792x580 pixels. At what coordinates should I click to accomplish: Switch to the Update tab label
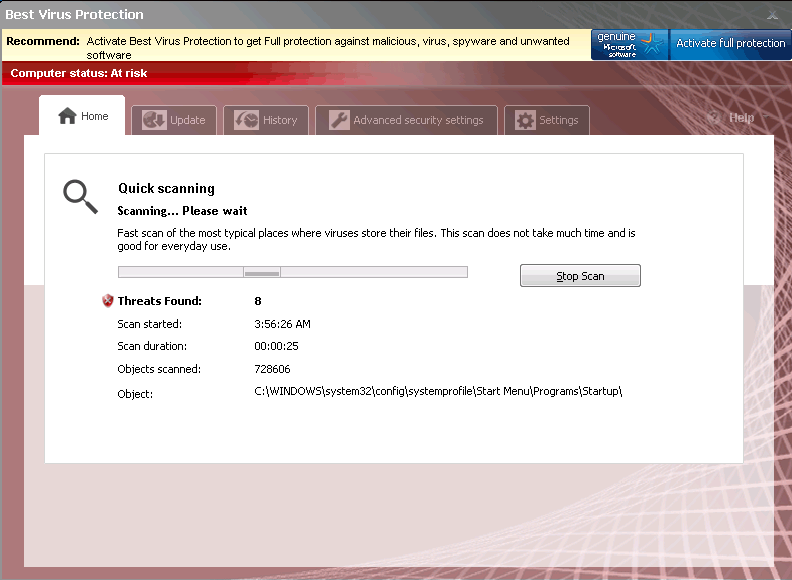pyautogui.click(x=187, y=120)
